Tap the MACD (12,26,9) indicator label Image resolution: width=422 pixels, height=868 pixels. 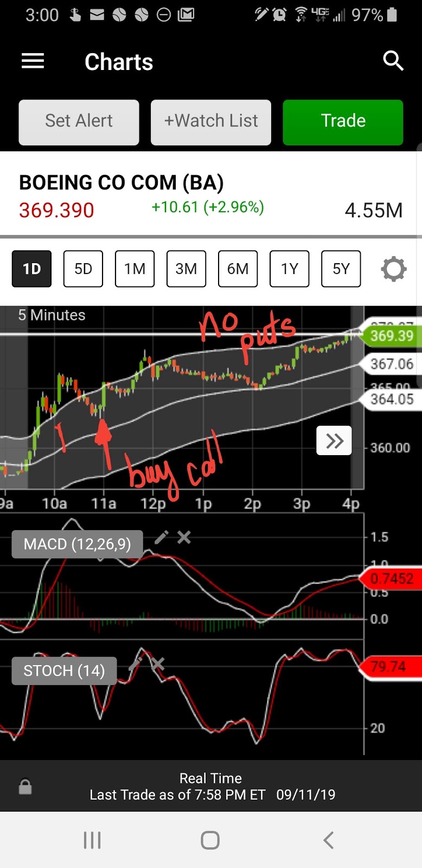(x=78, y=544)
